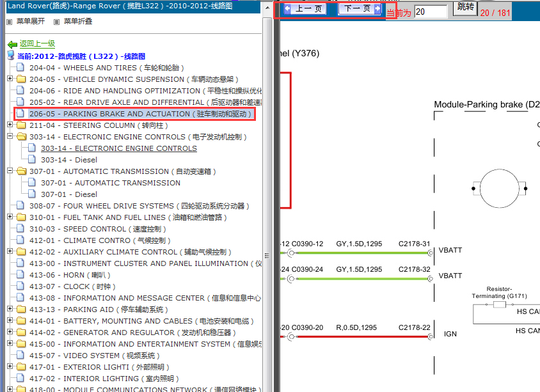Click the 307-01 Automatic Transmission open folder icon
The width and height of the screenshot is (540, 392).
(x=21, y=171)
